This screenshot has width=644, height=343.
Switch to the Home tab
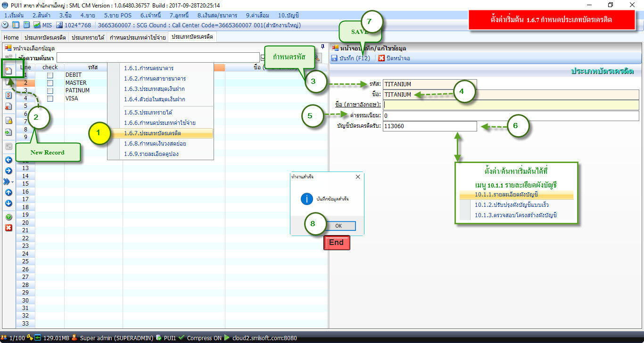tap(11, 37)
